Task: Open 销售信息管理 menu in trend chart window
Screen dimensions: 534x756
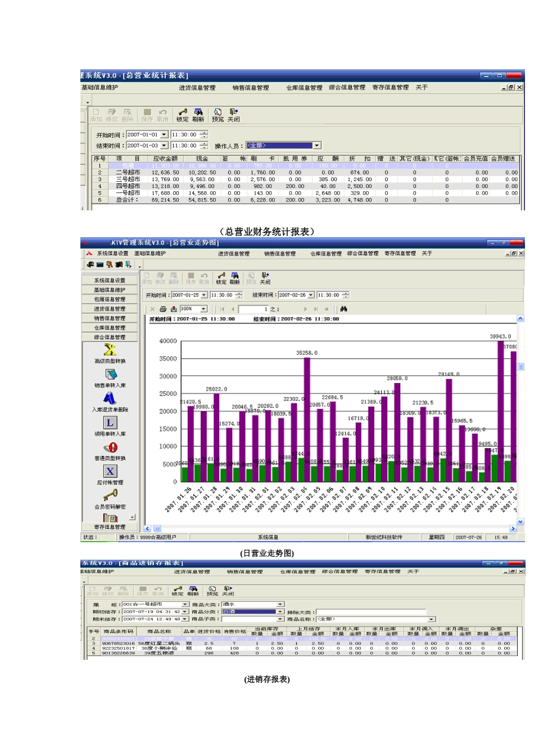Action: coord(280,254)
